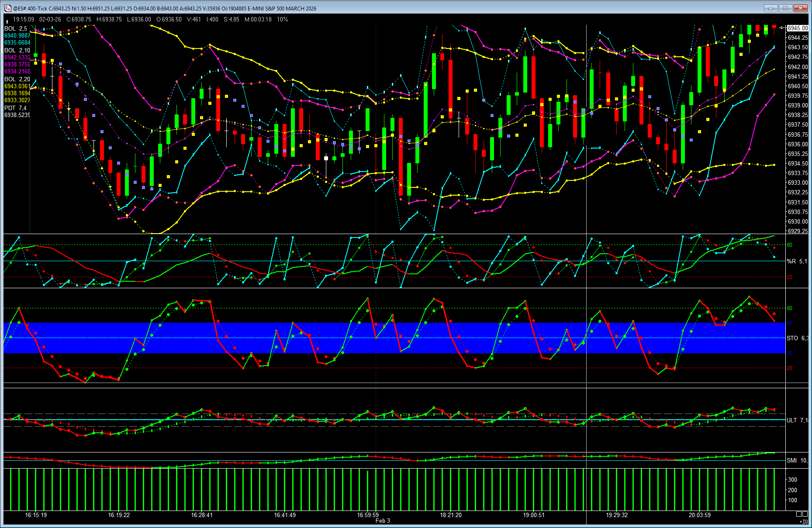Select the PDT 7,4 study label
Screen dimensions: 812x528
tap(15, 108)
